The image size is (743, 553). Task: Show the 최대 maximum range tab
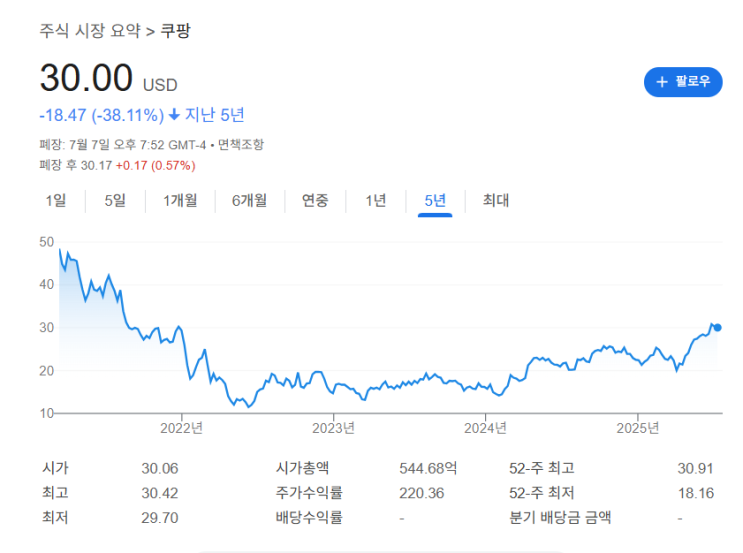pos(496,200)
